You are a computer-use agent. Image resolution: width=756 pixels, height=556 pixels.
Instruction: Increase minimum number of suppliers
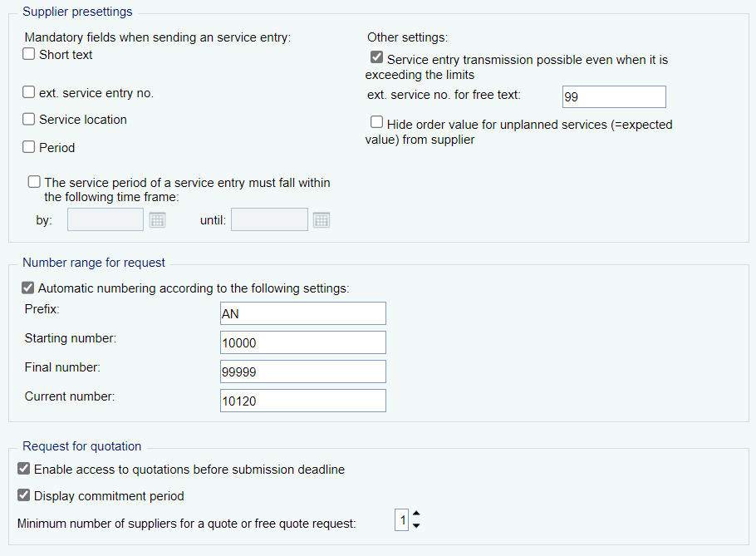coord(416,514)
